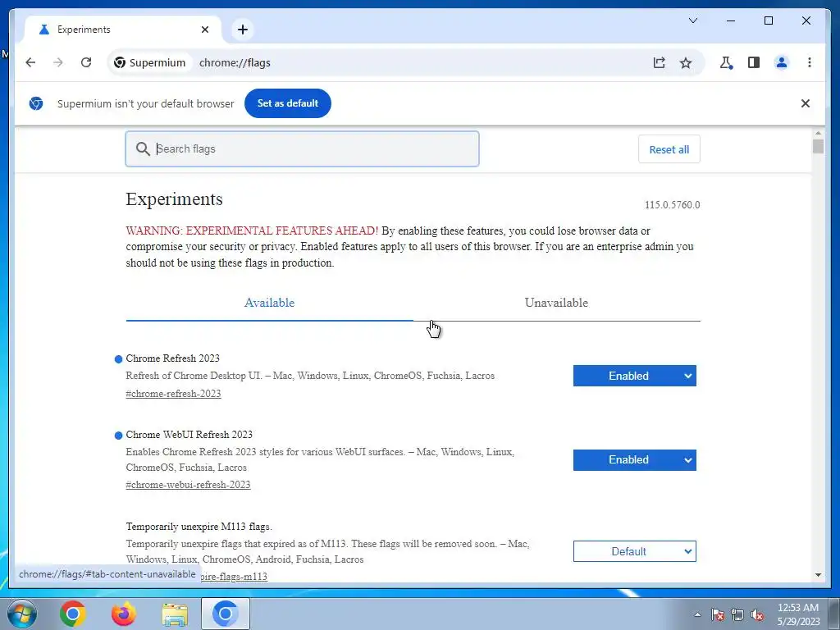This screenshot has height=630, width=840.
Task: Click the share page icon in address bar
Action: coord(659,62)
